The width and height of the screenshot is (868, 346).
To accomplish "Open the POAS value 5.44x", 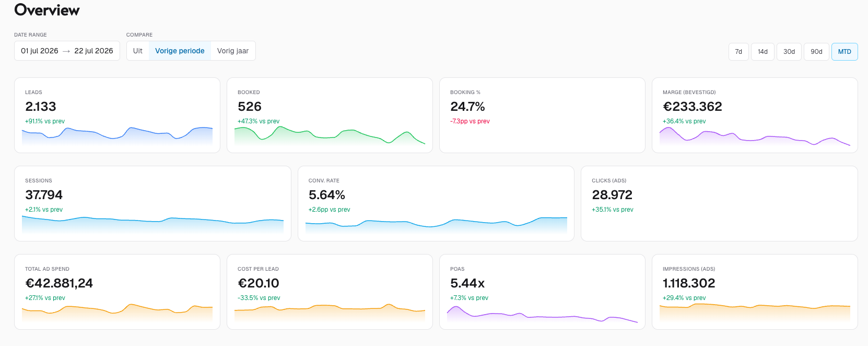I will pyautogui.click(x=467, y=283).
